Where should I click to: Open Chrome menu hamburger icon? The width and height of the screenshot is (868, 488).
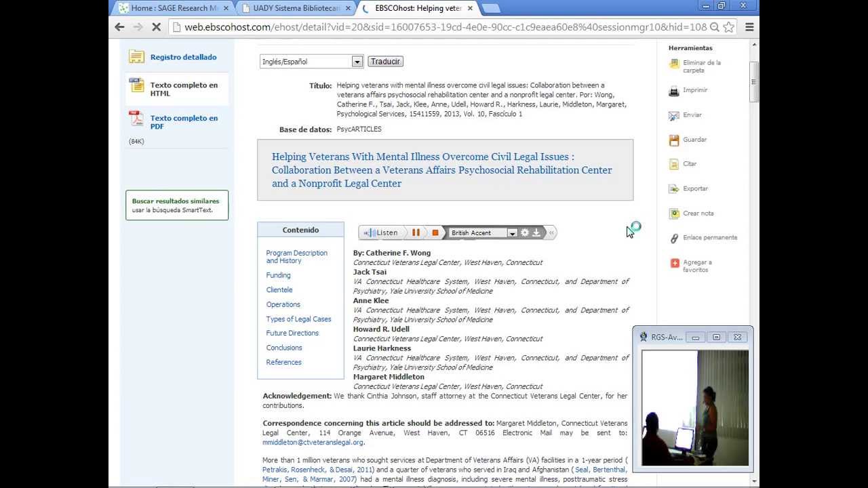(x=749, y=27)
